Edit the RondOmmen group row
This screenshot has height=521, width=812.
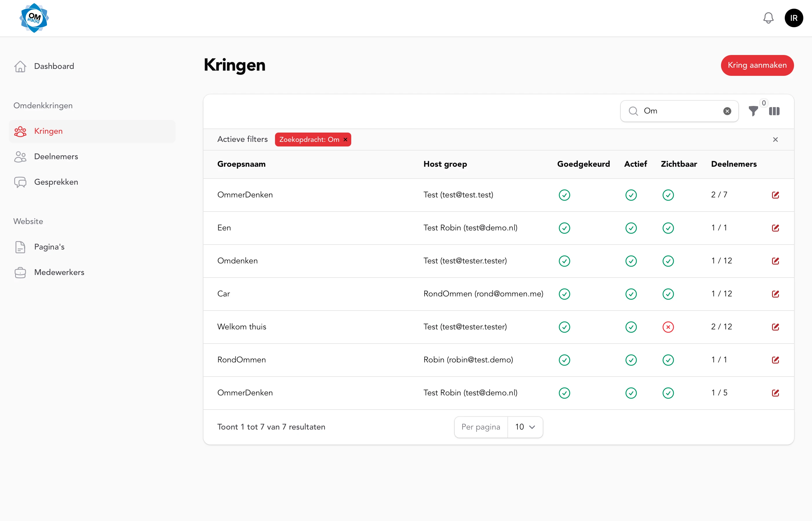click(x=775, y=359)
